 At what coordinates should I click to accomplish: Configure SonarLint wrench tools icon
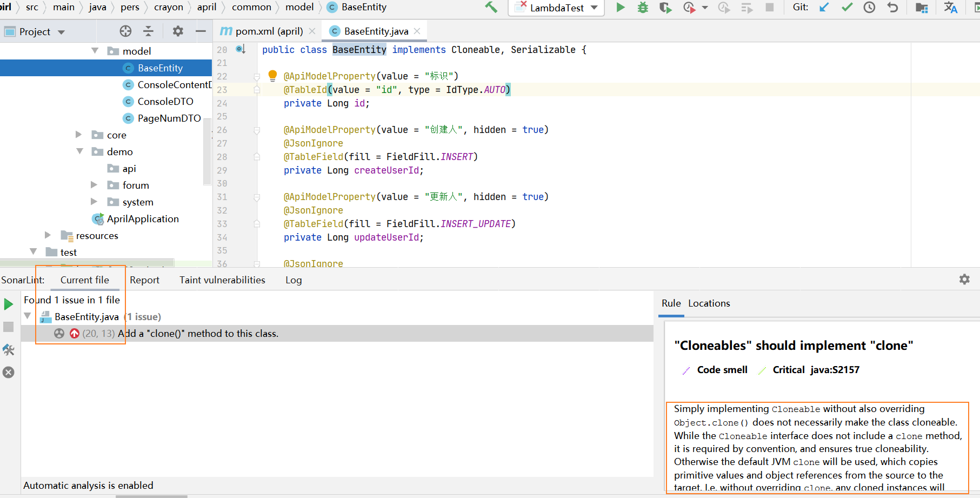9,350
